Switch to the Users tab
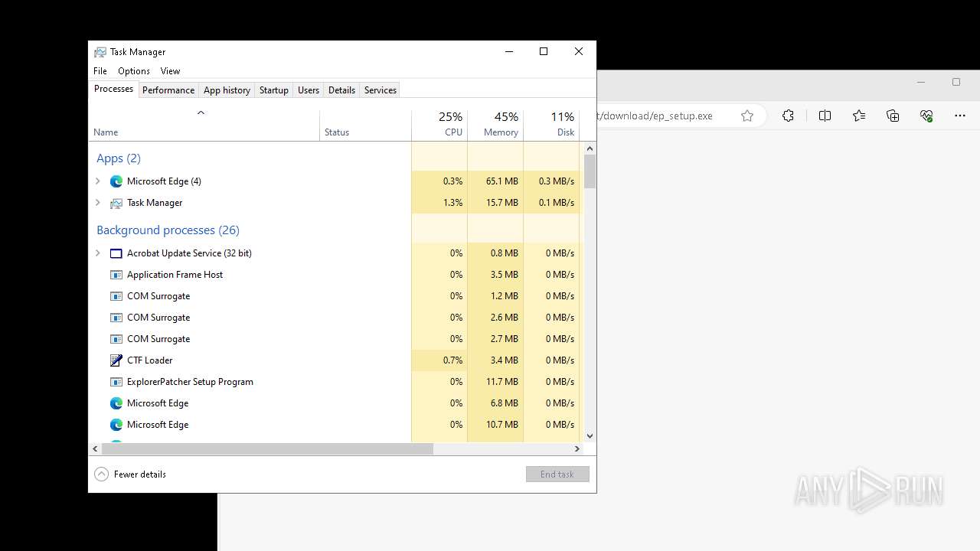980x551 pixels. coord(309,90)
